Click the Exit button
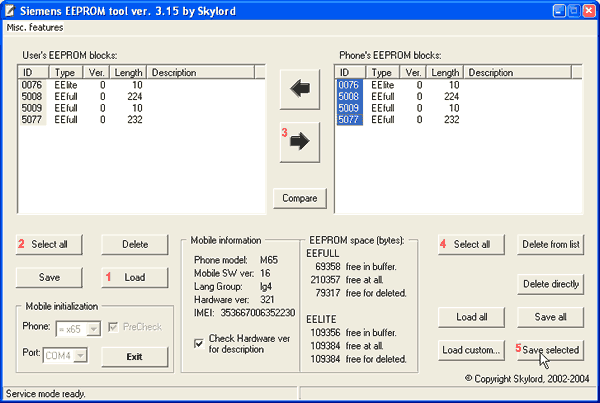 point(135,357)
